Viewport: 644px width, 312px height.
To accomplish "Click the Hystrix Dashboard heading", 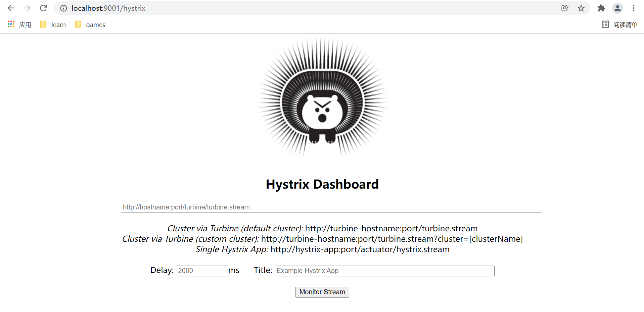I will coord(322,184).
